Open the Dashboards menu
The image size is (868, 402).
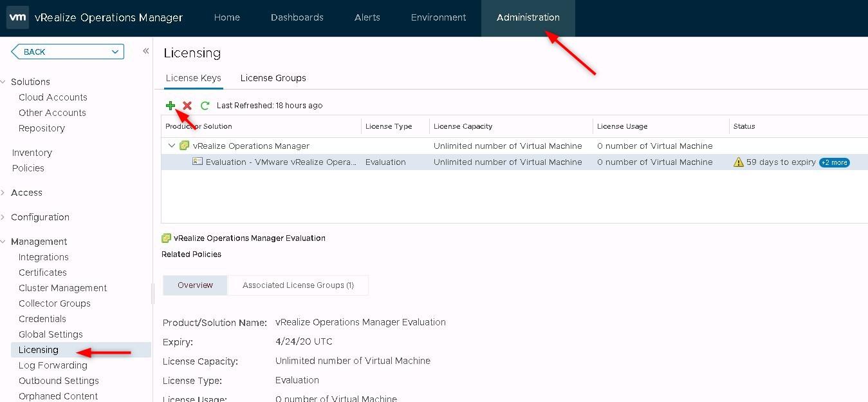tap(297, 17)
